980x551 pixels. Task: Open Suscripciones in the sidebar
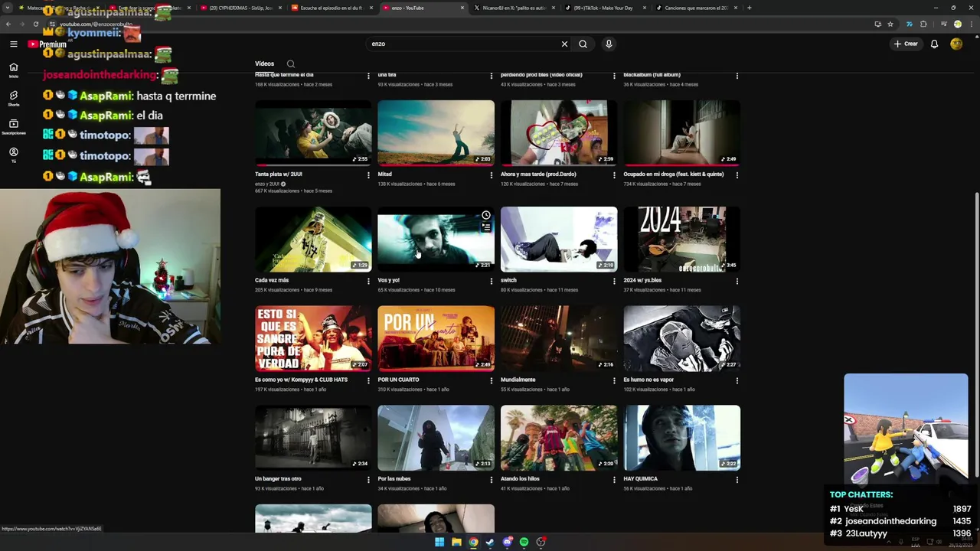(x=13, y=126)
